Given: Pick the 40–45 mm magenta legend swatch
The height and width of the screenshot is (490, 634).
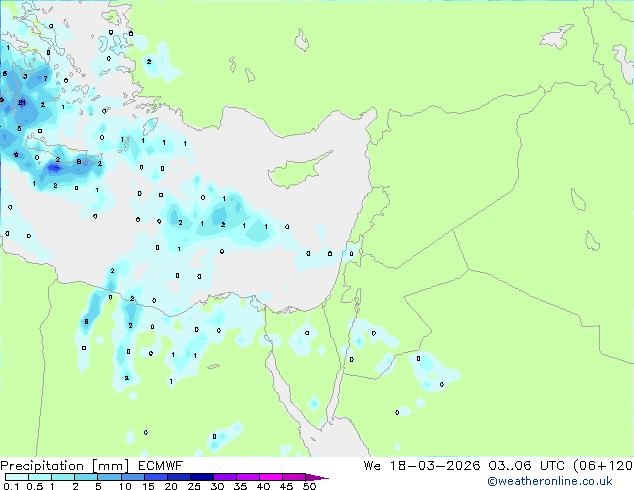Looking at the screenshot, I should click(x=271, y=477).
